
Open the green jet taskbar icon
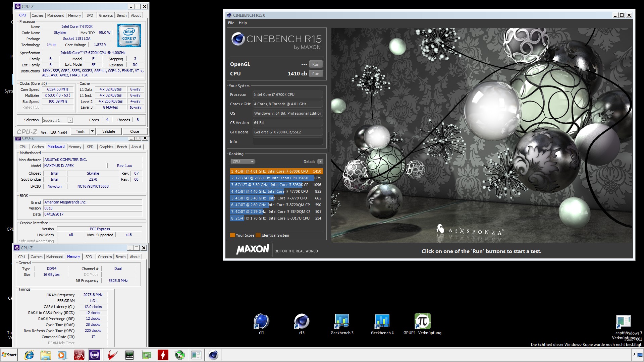tap(180, 355)
